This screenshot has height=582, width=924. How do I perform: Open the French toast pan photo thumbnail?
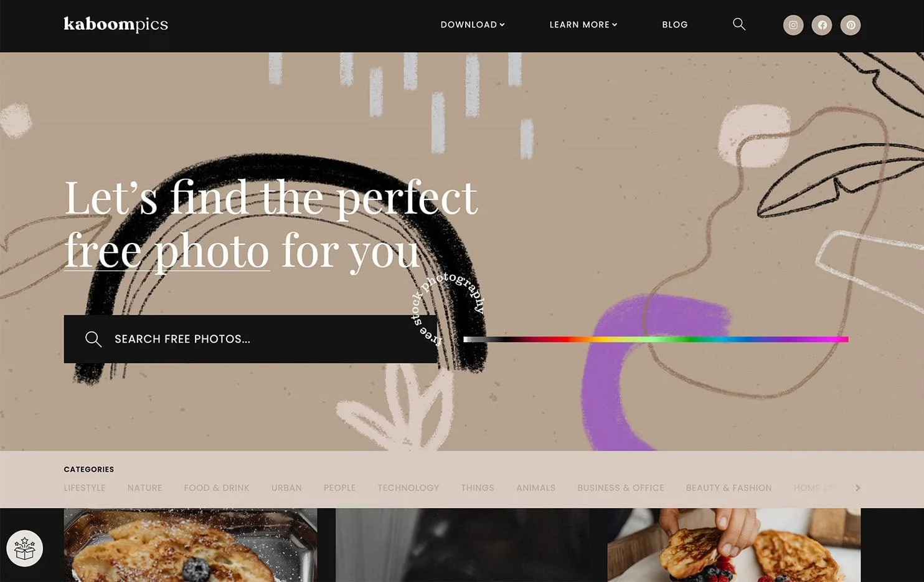(x=191, y=545)
